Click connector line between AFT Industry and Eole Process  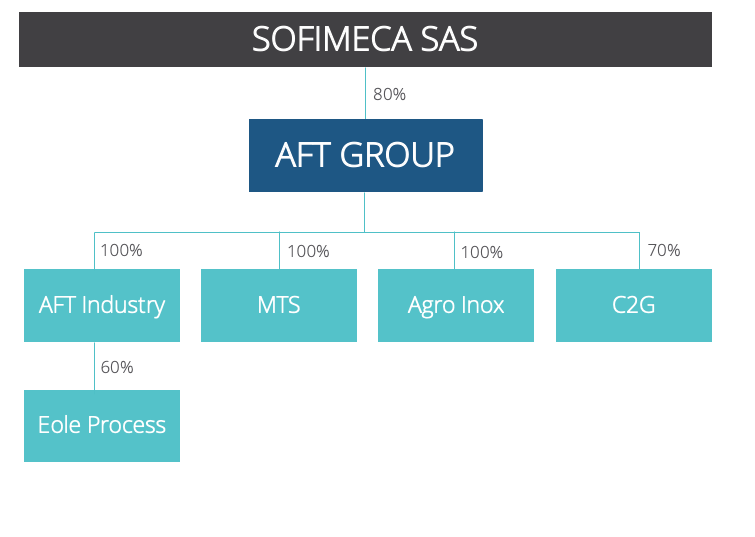coord(95,366)
